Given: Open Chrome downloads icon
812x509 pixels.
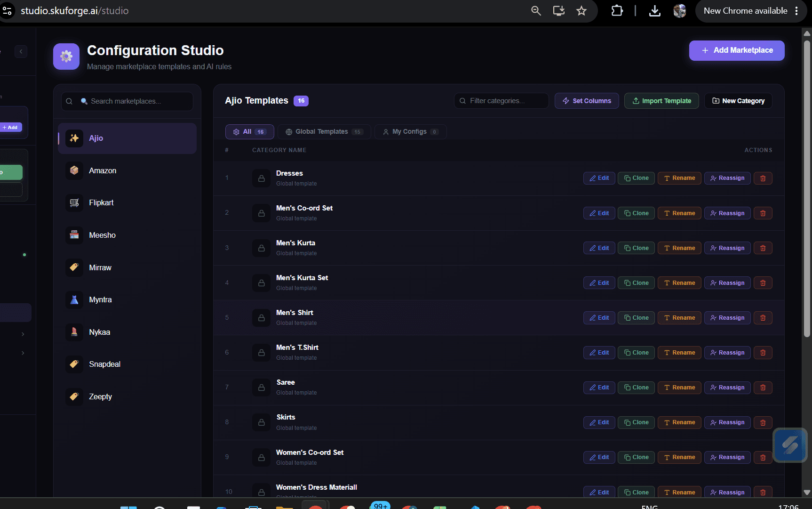Looking at the screenshot, I should pos(654,11).
